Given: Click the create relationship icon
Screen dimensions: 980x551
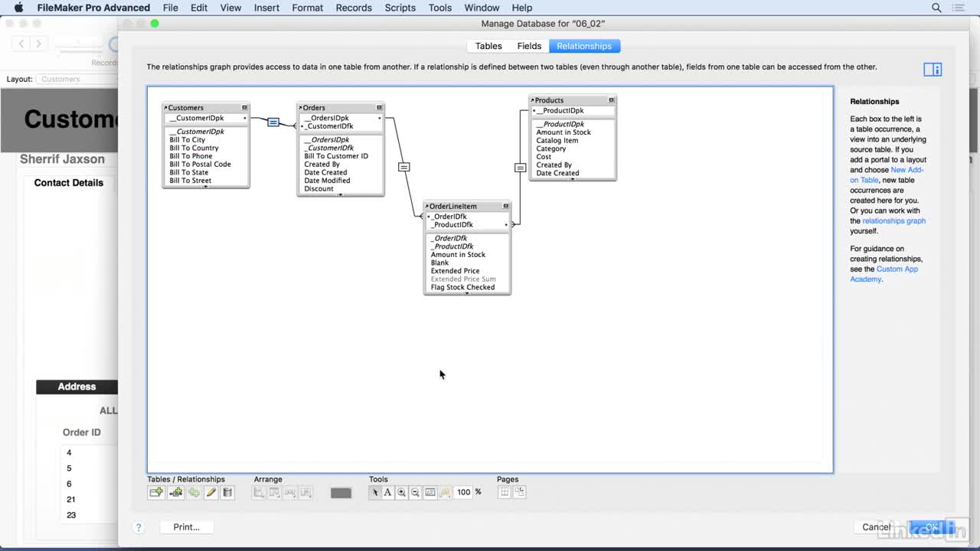Looking at the screenshot, I should point(176,493).
